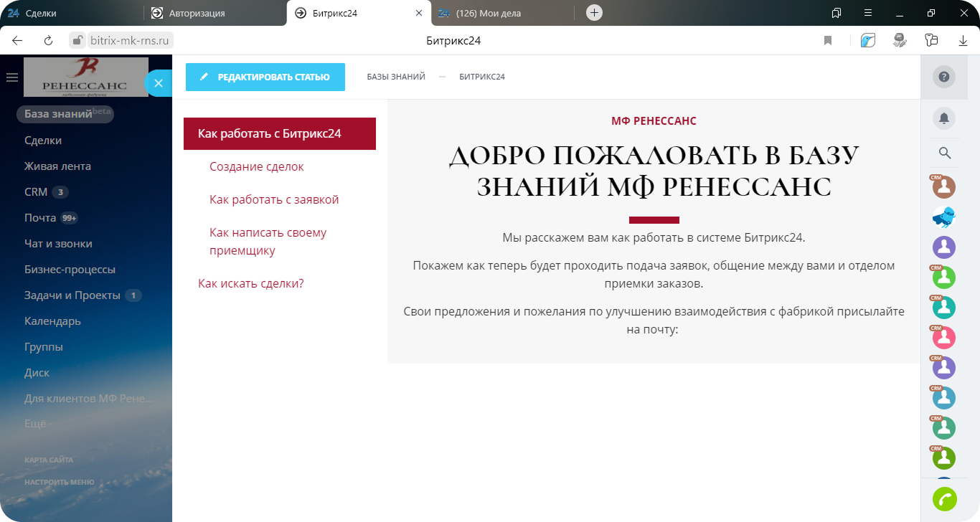This screenshot has height=522, width=980.
Task: Click Редактировать статью button
Action: click(x=265, y=77)
